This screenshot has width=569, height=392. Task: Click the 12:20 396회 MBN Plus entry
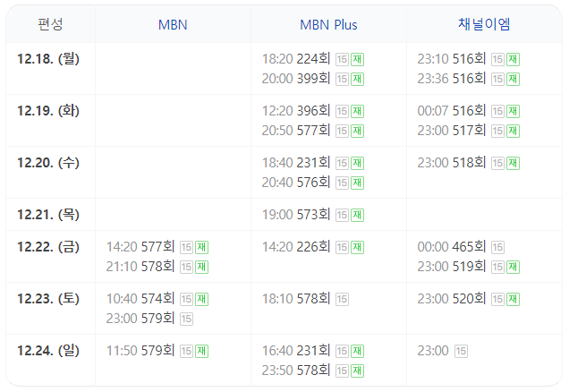pyautogui.click(x=313, y=111)
